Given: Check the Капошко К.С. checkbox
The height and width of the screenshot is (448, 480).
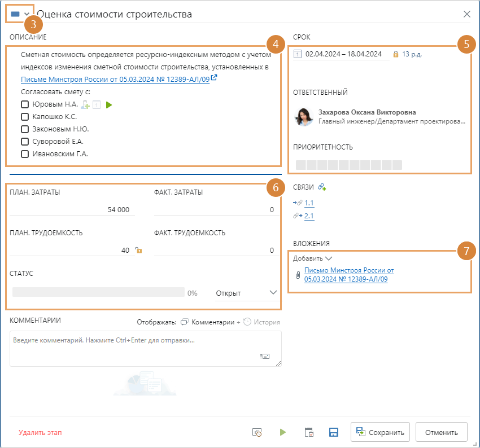Looking at the screenshot, I should click(x=25, y=117).
